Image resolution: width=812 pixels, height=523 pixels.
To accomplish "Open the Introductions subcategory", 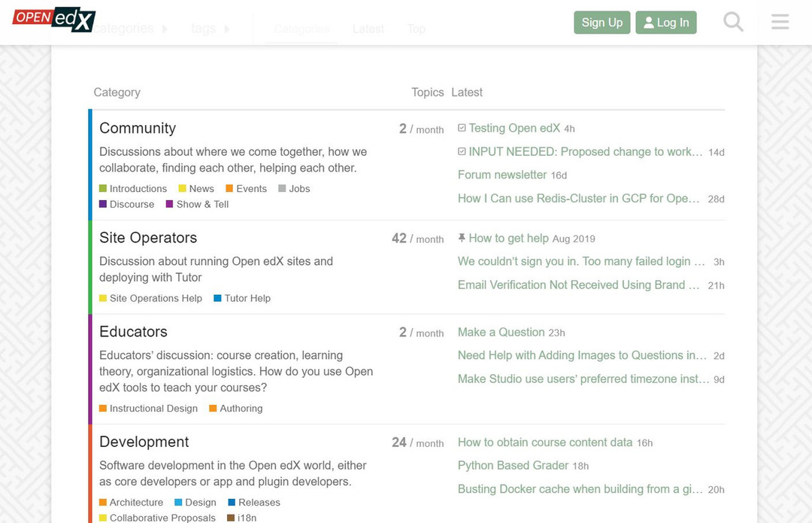I will pyautogui.click(x=133, y=189).
